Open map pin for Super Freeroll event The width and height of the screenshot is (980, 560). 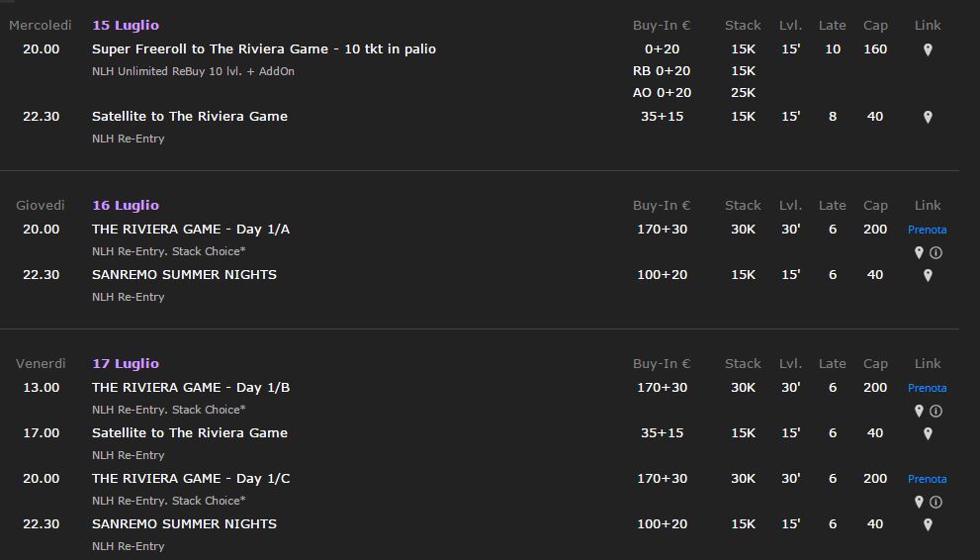tap(928, 49)
